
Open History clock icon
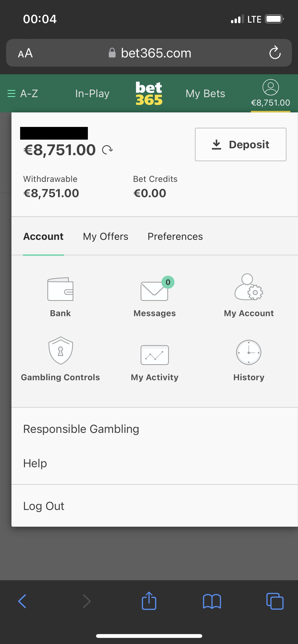click(249, 353)
